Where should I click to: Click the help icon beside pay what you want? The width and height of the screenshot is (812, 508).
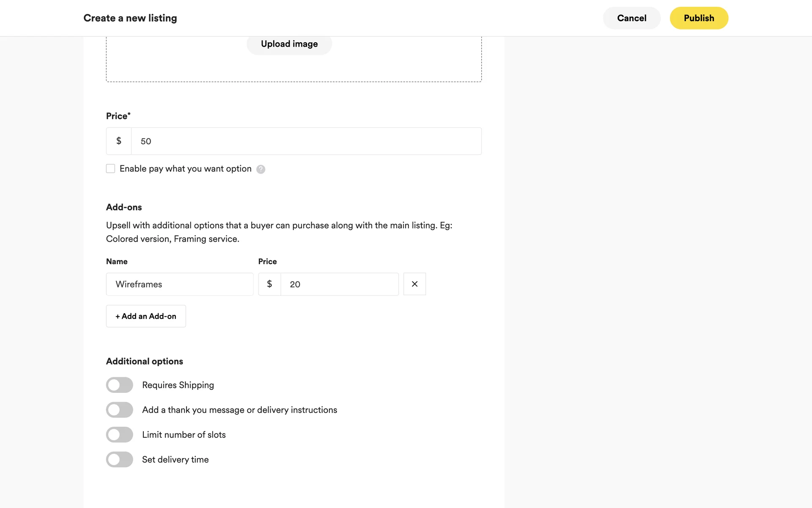261,169
